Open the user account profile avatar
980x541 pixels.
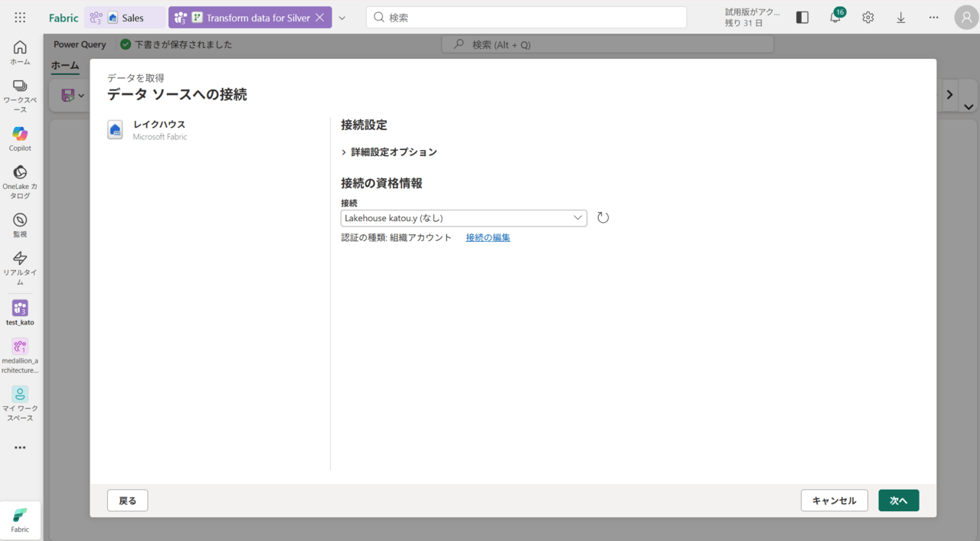pos(966,18)
